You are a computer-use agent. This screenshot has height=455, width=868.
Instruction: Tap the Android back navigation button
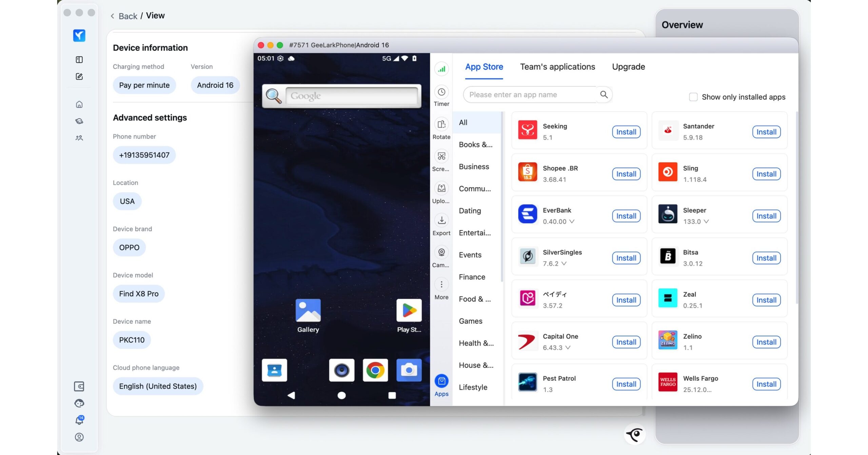291,395
